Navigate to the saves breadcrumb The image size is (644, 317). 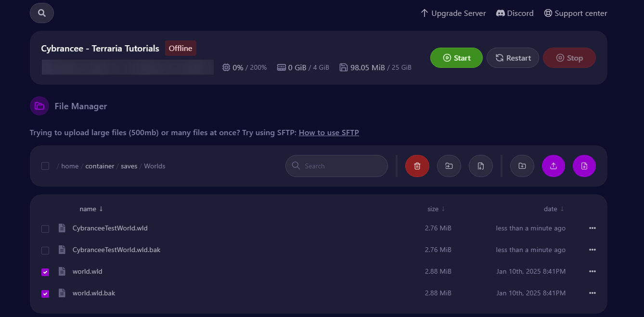click(x=129, y=165)
